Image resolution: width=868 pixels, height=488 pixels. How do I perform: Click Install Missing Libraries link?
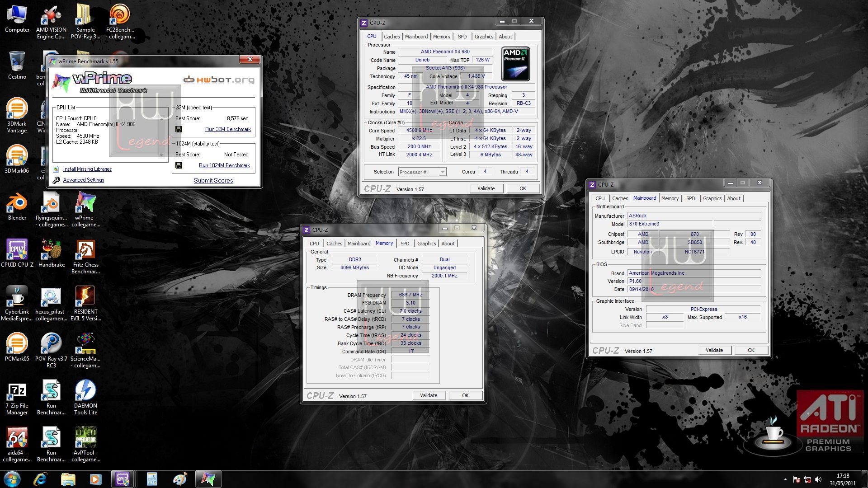[x=87, y=169]
